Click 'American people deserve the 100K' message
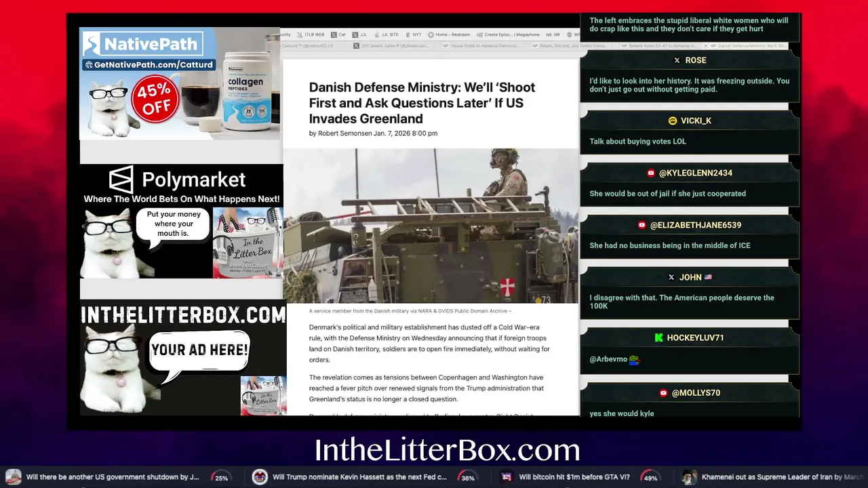Image resolution: width=868 pixels, height=488 pixels. pos(682,302)
